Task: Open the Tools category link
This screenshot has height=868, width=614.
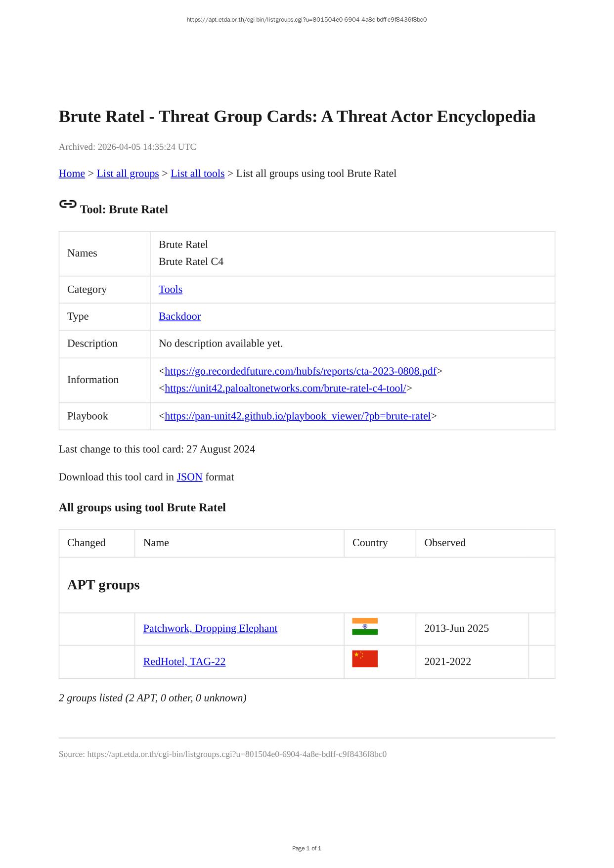Action: pyautogui.click(x=171, y=290)
